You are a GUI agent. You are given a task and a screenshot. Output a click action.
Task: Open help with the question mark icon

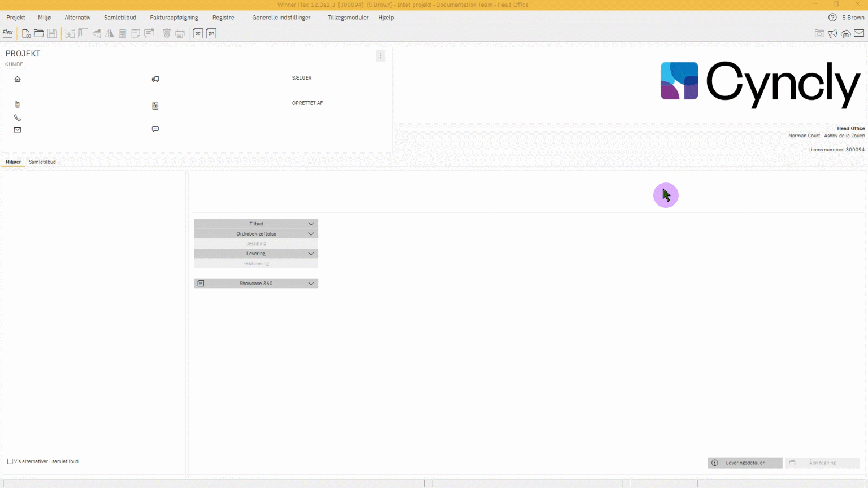pos(832,18)
